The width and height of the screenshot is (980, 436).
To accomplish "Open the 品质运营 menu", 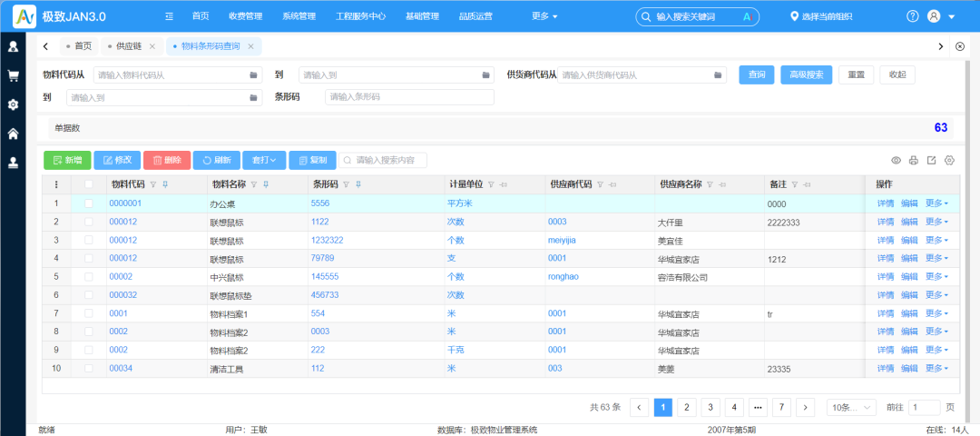I will coord(475,16).
